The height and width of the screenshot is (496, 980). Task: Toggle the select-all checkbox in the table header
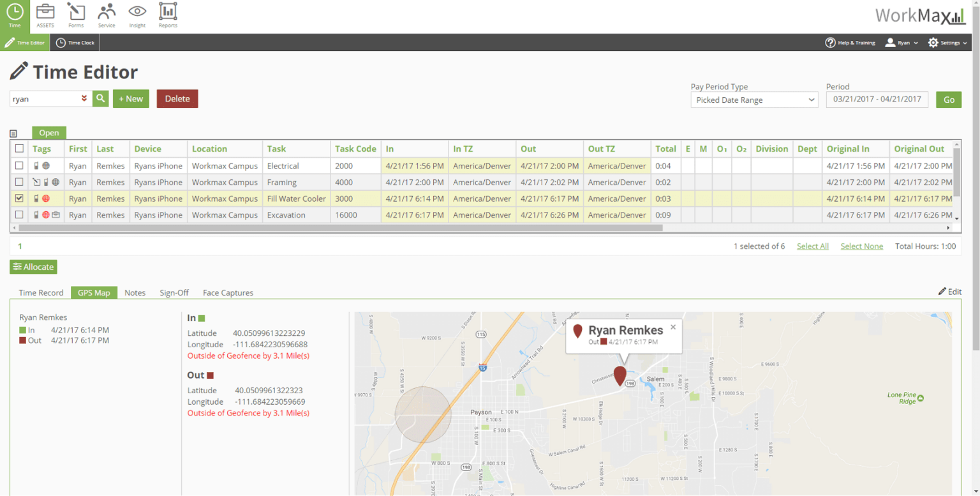tap(19, 148)
